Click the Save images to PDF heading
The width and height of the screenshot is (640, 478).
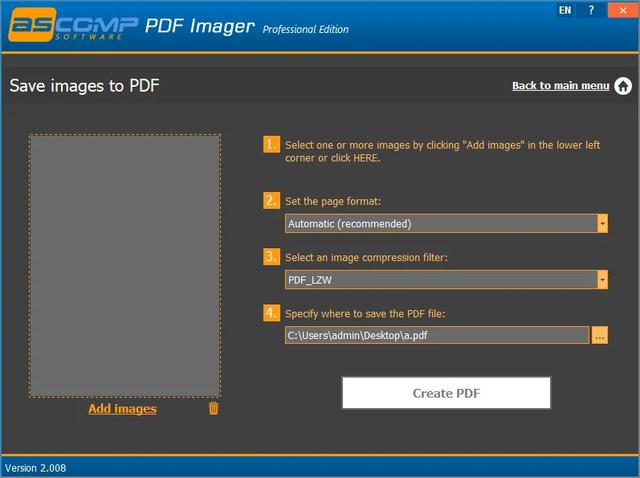(x=84, y=86)
